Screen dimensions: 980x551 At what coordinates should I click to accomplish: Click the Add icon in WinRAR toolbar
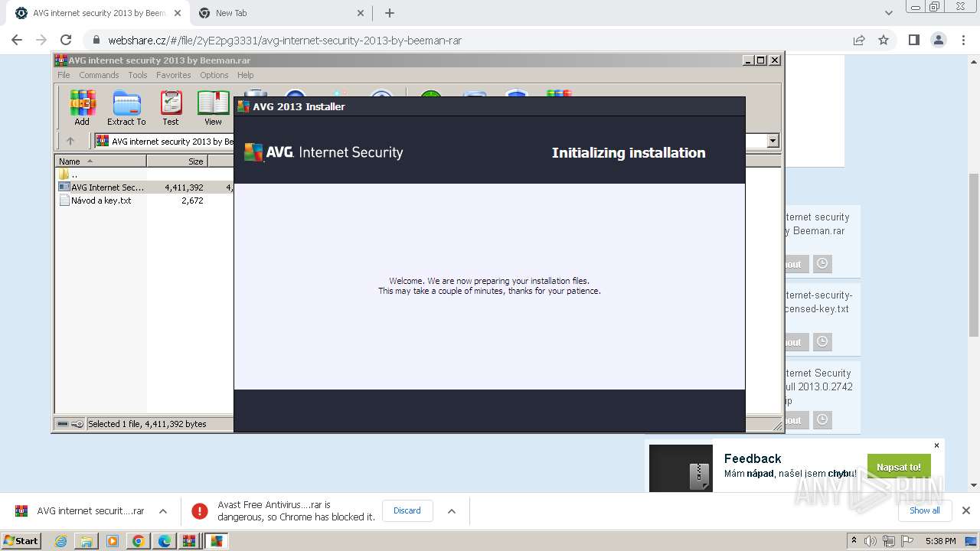tap(82, 108)
